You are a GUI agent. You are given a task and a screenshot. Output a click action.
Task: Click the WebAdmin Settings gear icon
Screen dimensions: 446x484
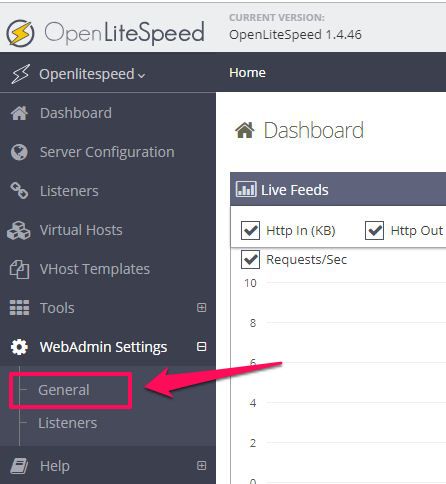click(x=19, y=347)
